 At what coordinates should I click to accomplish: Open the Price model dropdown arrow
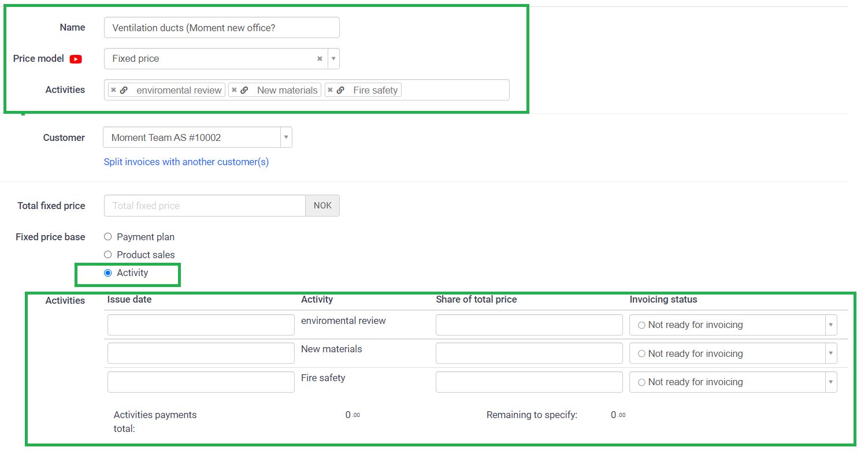tap(333, 59)
